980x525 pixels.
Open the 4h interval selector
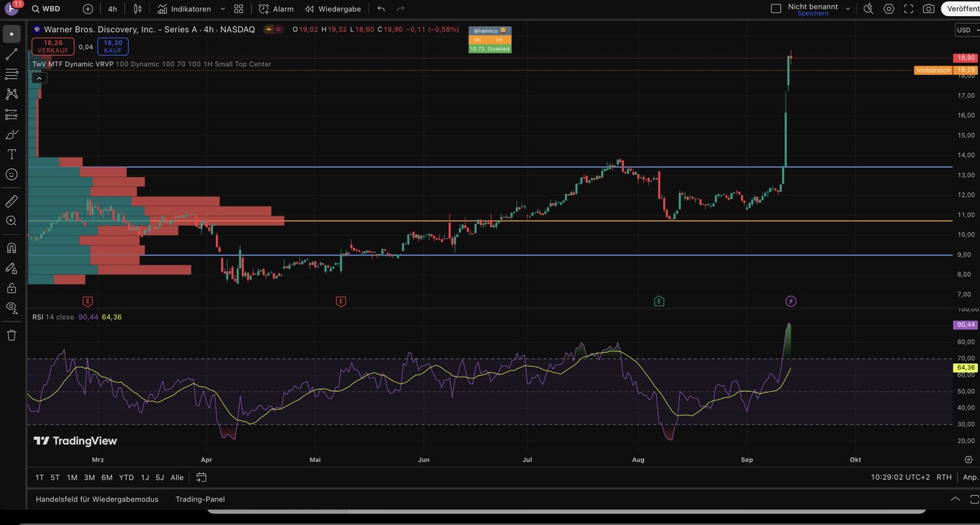point(113,9)
